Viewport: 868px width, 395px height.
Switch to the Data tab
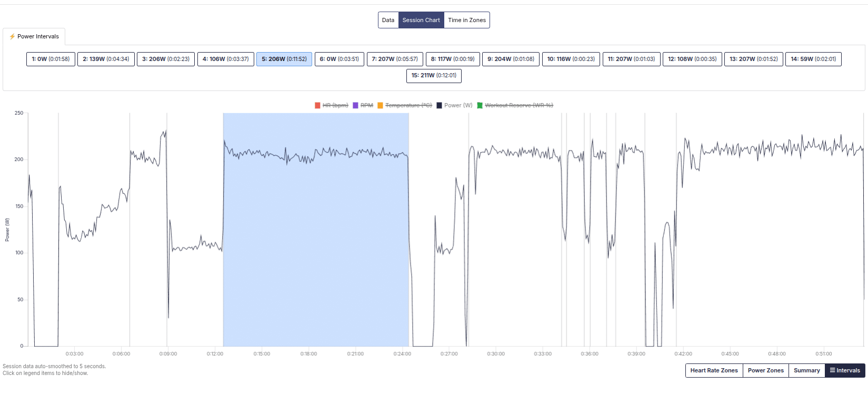pos(388,20)
